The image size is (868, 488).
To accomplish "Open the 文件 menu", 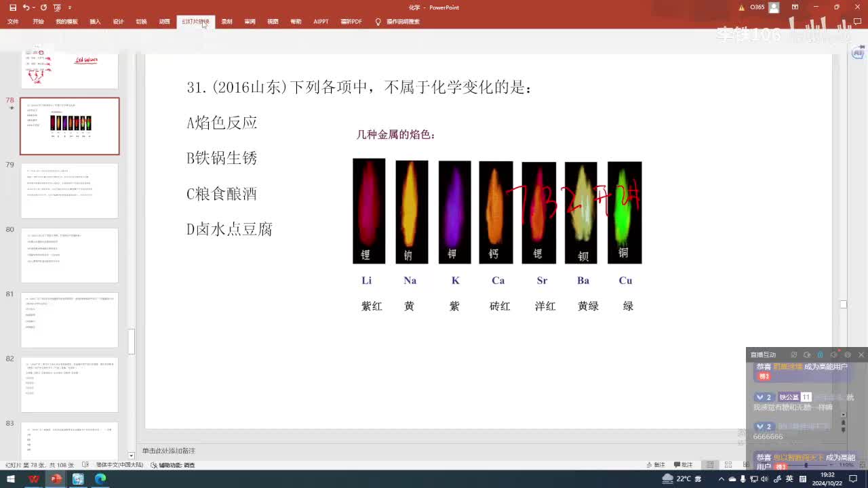I will [13, 22].
